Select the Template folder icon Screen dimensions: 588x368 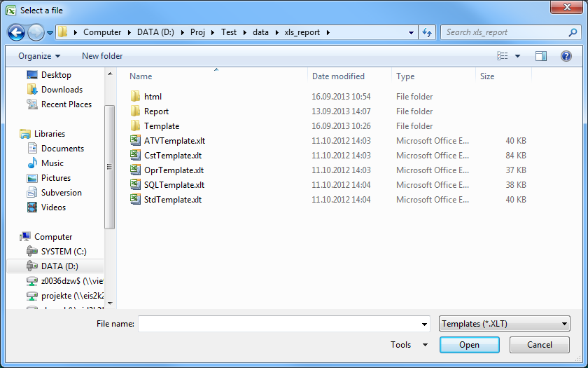click(135, 125)
